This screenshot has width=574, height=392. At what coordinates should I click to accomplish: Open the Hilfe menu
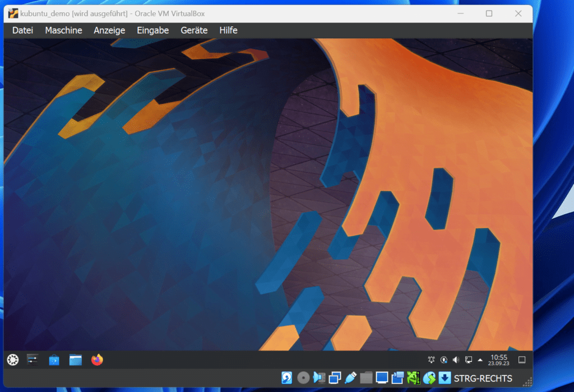pos(229,30)
